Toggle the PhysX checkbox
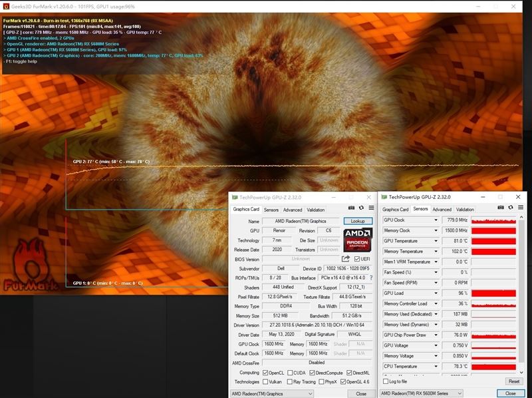532x398 pixels. pos(321,382)
